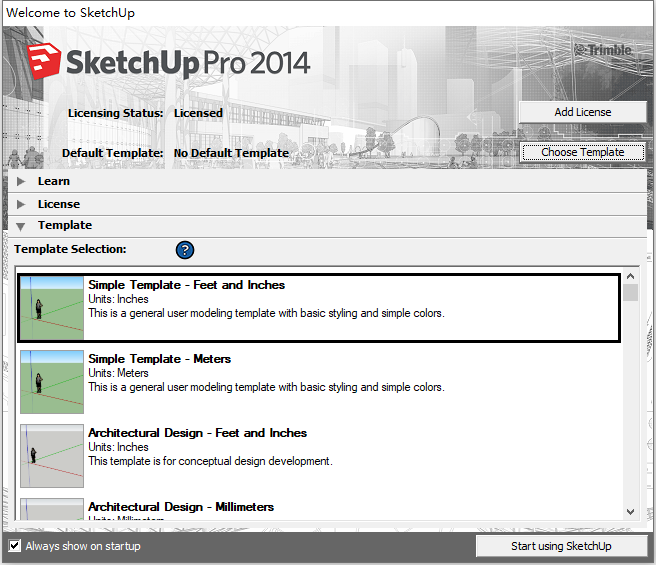The height and width of the screenshot is (565, 656).
Task: Select the Architectural Design - Millimeters title
Action: pyautogui.click(x=181, y=506)
